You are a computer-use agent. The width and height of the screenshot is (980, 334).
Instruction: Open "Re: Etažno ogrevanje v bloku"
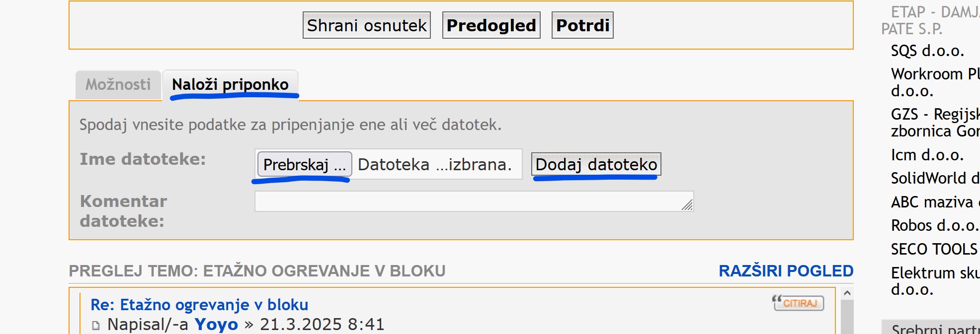(x=198, y=305)
